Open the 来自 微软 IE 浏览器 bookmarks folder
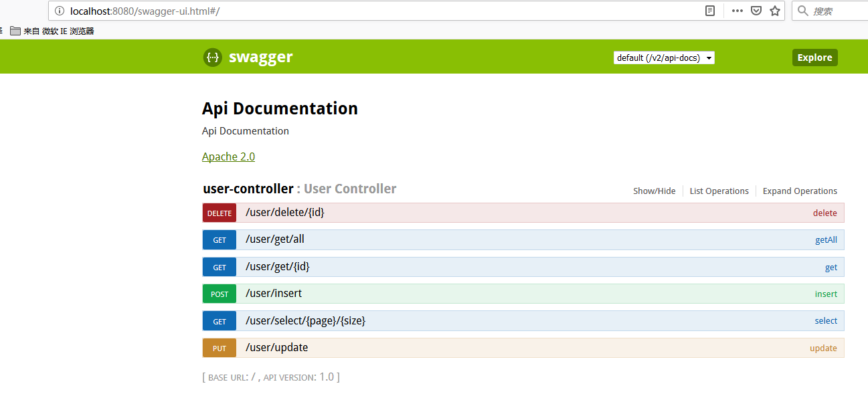The image size is (868, 406). point(52,31)
